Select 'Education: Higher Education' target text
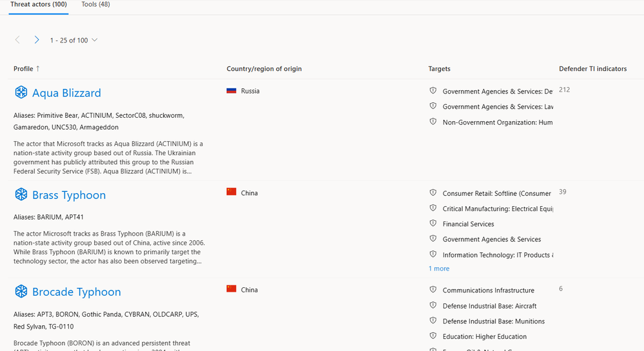Image resolution: width=644 pixels, height=351 pixels. coord(485,337)
